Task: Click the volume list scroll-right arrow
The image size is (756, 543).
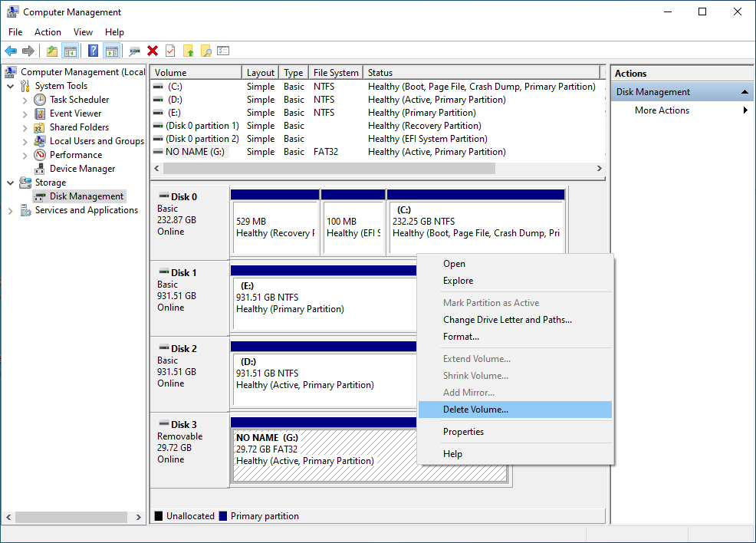Action: tap(600, 168)
